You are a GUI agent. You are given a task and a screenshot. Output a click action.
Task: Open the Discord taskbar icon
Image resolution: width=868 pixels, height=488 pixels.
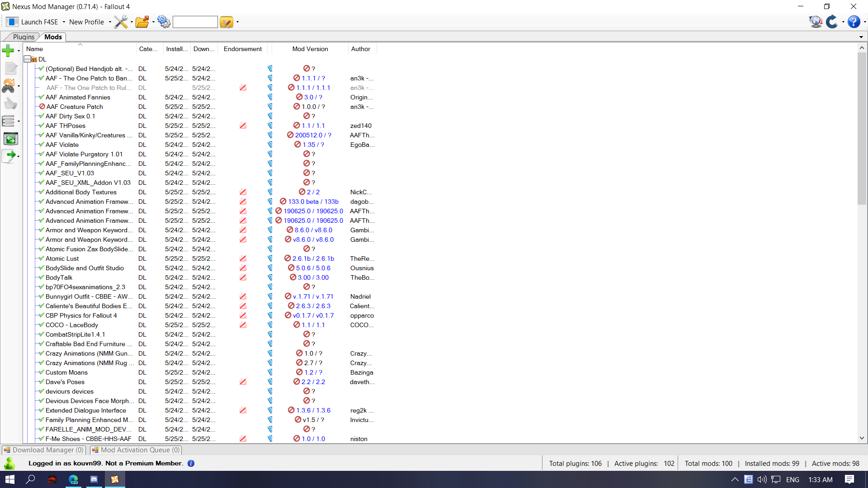(94, 479)
